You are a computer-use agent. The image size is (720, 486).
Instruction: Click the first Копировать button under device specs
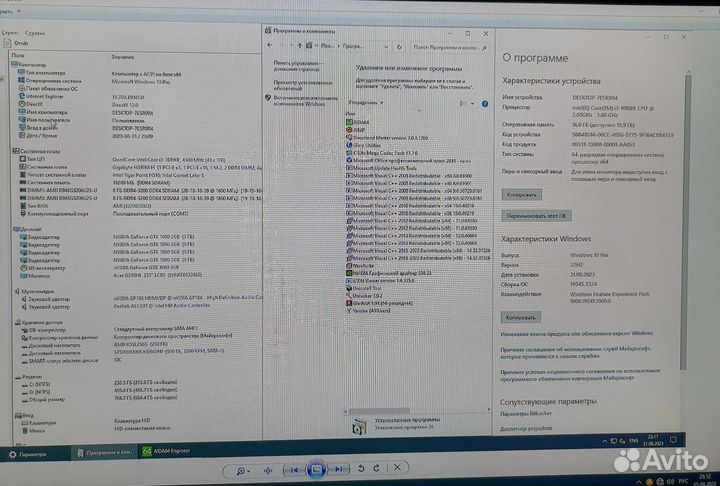[x=522, y=195]
